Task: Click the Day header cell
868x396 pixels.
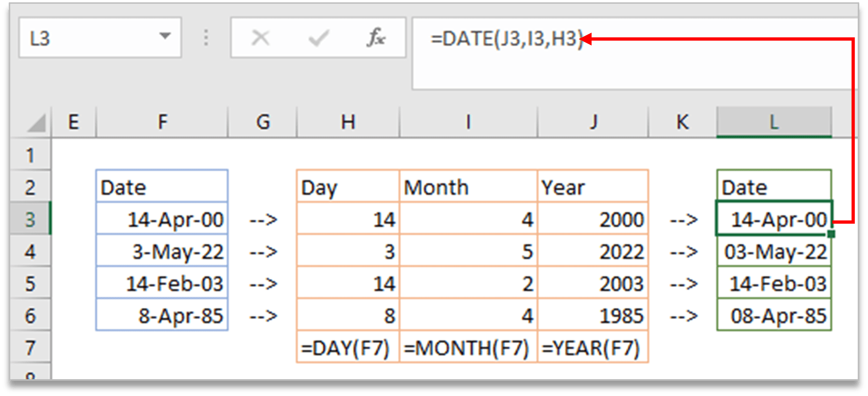Action: coord(348,186)
